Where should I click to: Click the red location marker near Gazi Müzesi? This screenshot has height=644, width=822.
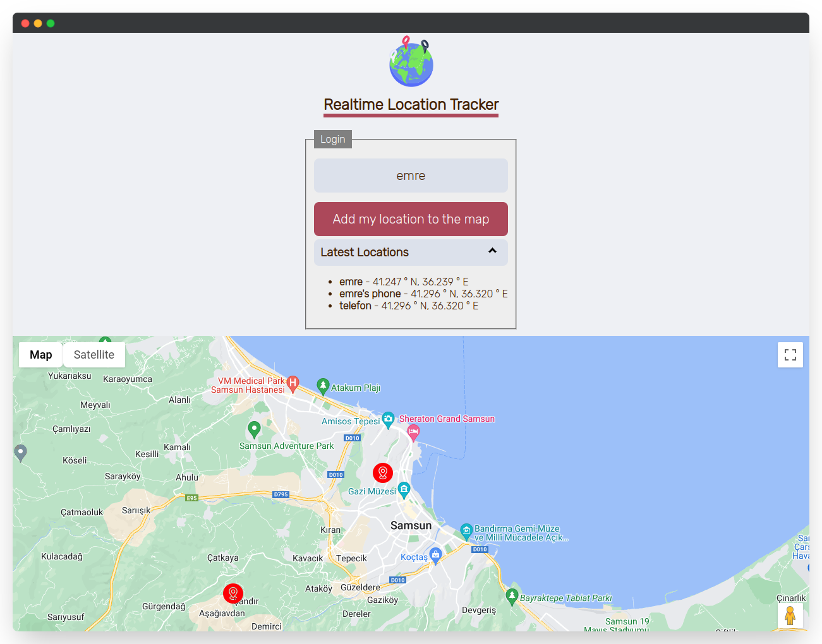coord(383,472)
